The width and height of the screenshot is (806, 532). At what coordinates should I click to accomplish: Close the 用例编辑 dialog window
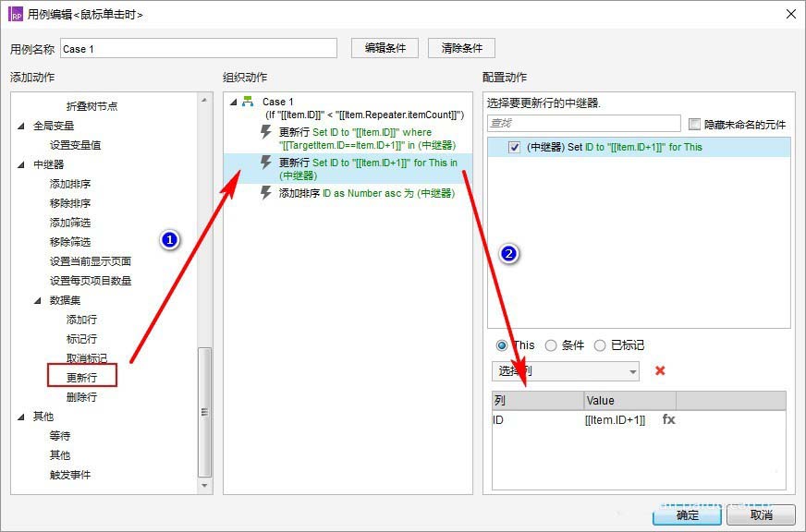coord(791,14)
